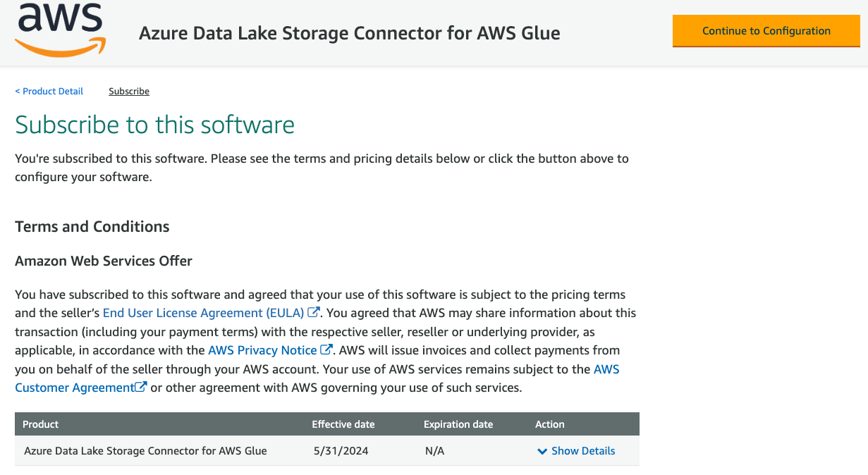The width and height of the screenshot is (868, 475).
Task: Click the Product column header
Action: point(41,424)
